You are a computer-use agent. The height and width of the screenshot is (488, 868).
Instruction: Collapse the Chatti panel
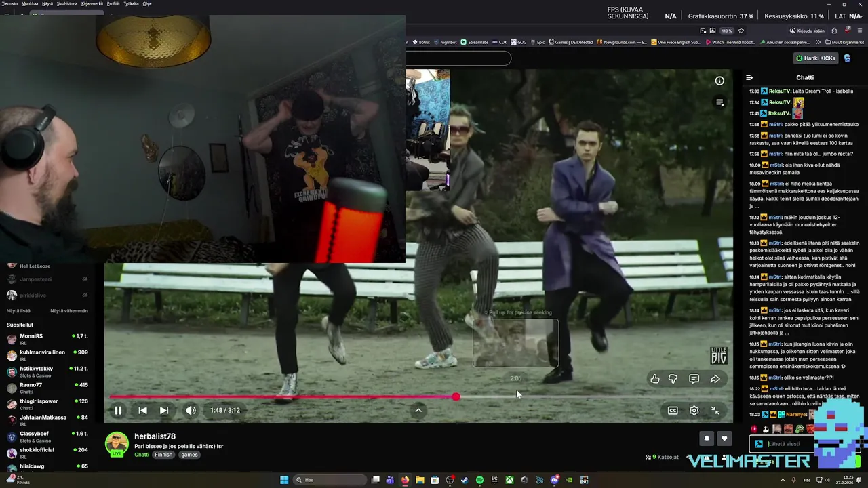tap(749, 77)
